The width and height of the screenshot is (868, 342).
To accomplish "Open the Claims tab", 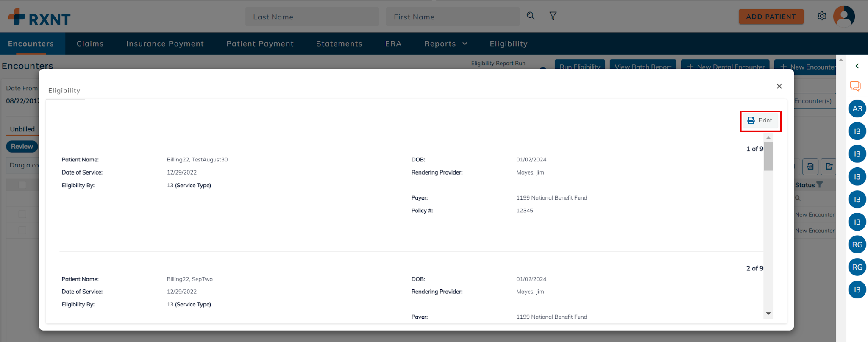I will (90, 44).
